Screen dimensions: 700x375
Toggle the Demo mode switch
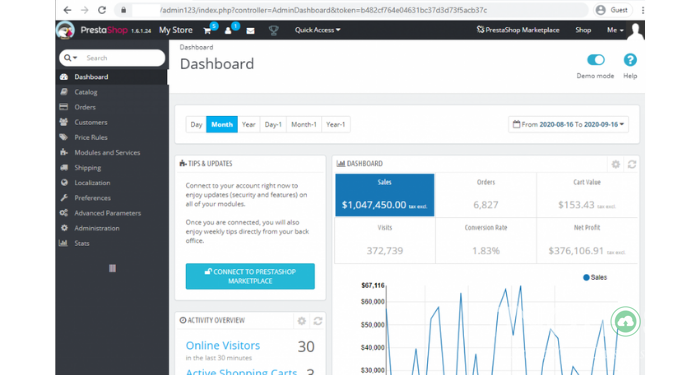point(596,60)
